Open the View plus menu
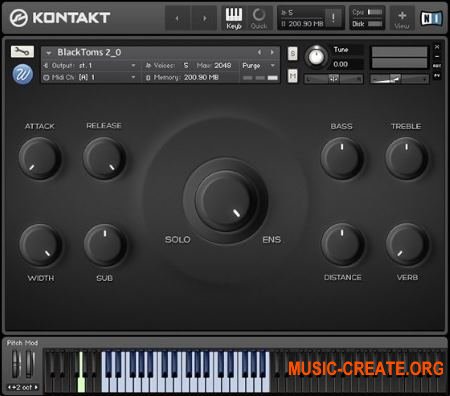 pos(402,19)
